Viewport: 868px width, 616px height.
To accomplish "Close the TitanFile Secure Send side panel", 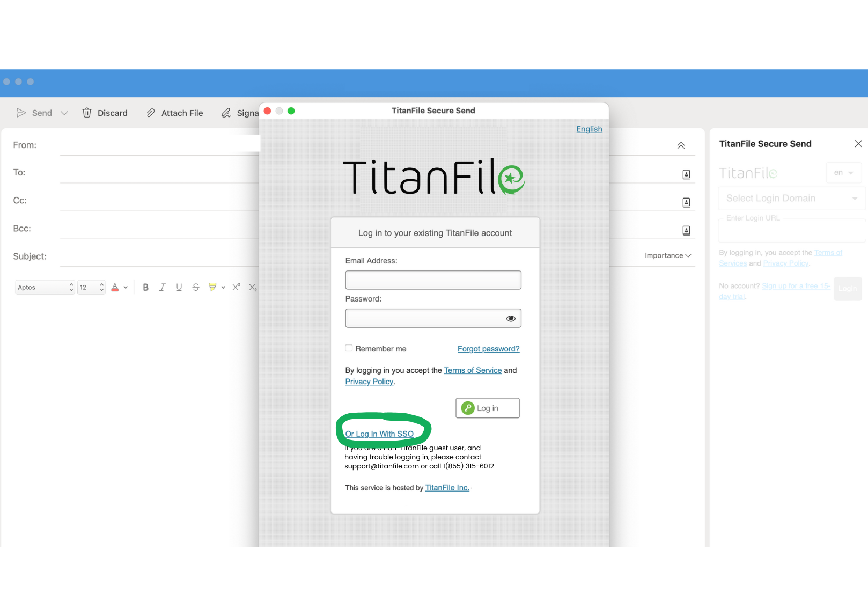I will [x=858, y=144].
